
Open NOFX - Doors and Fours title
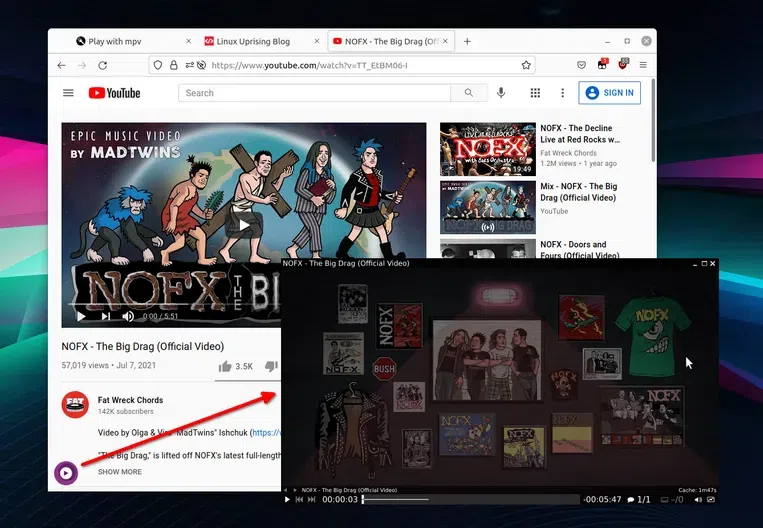pyautogui.click(x=580, y=250)
